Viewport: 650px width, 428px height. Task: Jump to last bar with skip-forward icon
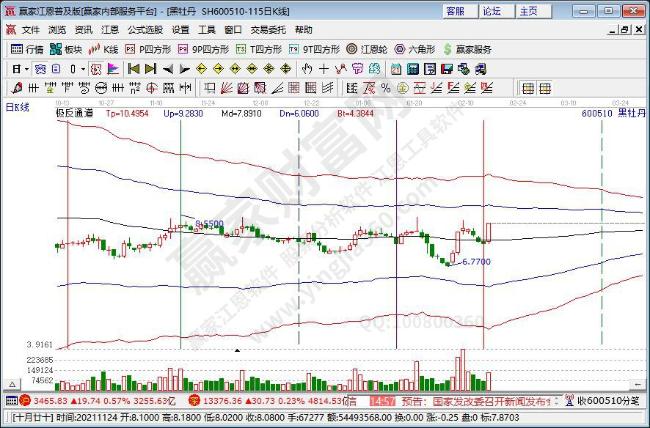tap(150, 69)
